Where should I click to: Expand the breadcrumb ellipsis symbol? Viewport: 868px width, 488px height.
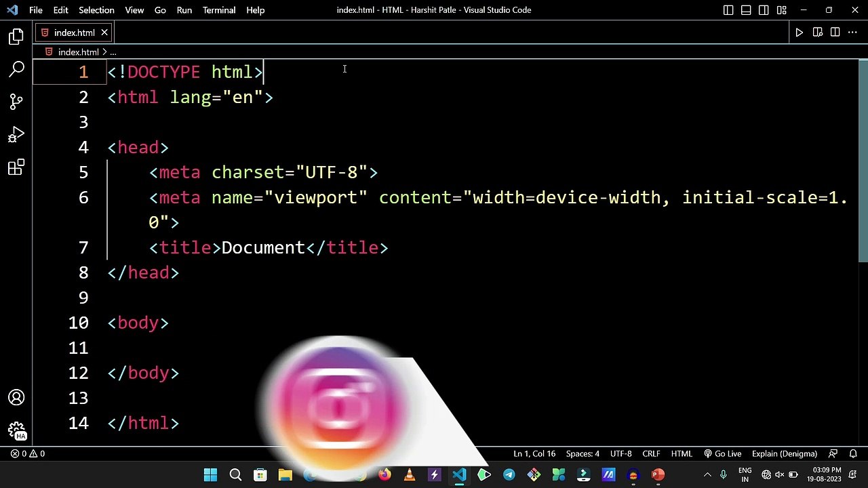click(113, 52)
